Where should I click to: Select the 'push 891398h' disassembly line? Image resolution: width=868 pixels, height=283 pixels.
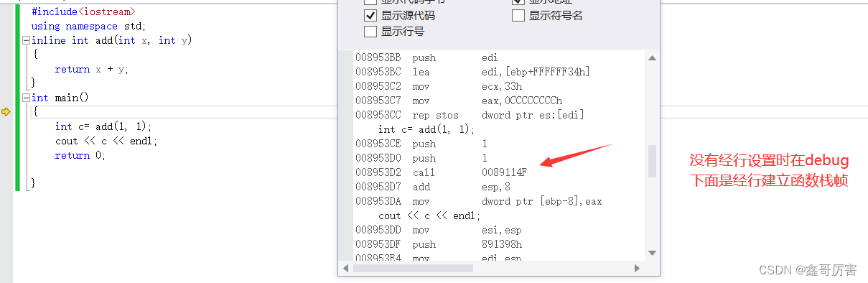(439, 244)
